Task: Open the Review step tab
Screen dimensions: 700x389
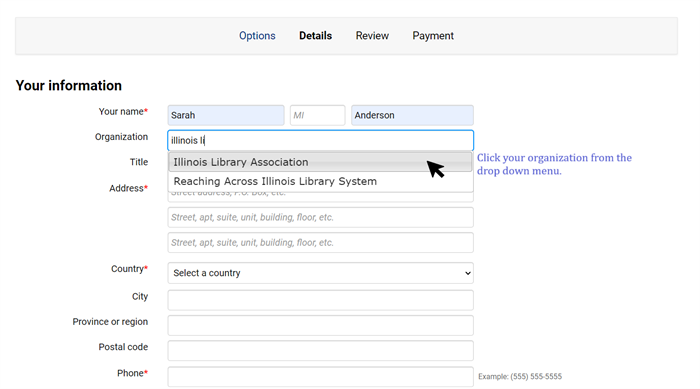Action: pyautogui.click(x=372, y=36)
